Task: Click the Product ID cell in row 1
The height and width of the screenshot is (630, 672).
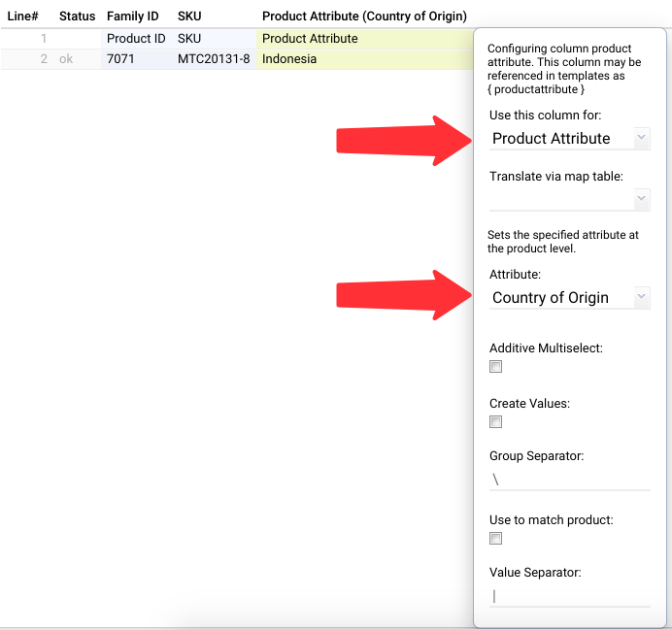Action: [137, 39]
